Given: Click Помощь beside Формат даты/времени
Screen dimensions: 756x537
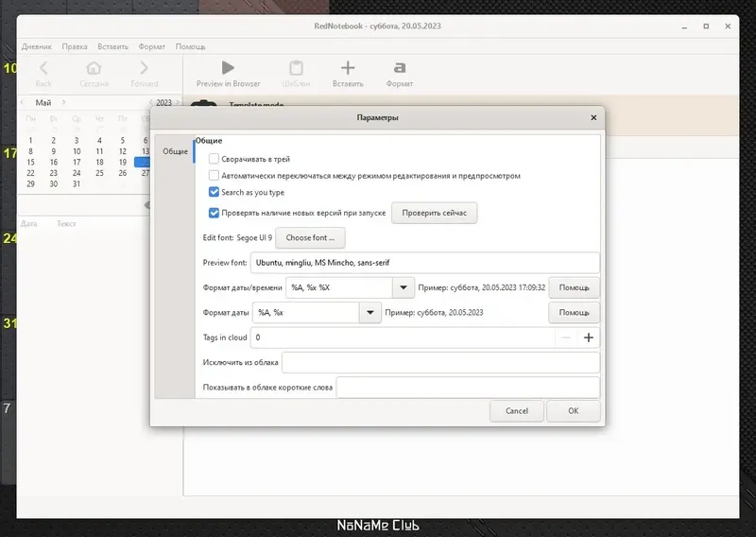Looking at the screenshot, I should [574, 287].
